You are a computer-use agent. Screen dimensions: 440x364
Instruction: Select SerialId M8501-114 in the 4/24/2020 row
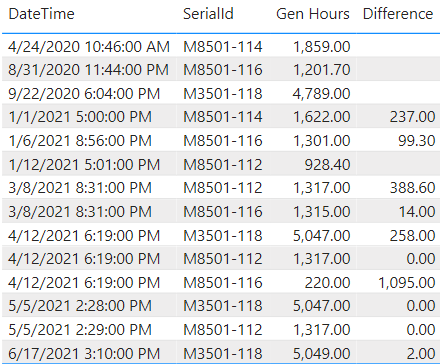tap(223, 47)
